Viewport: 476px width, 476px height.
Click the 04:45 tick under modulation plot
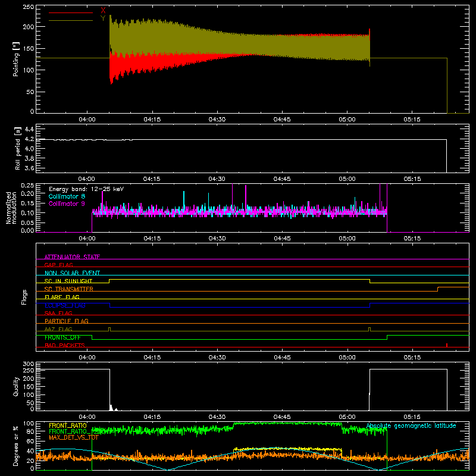pos(282,239)
